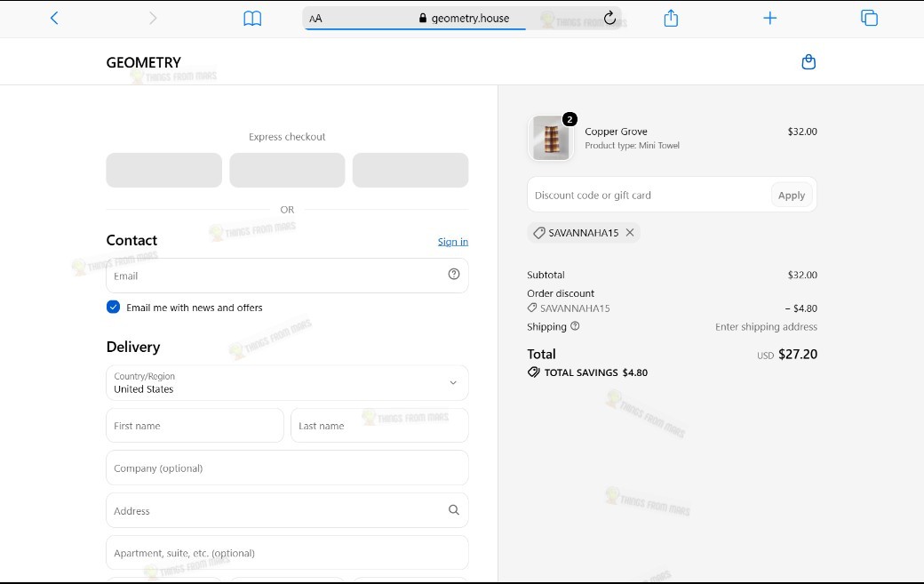Screen dimensions: 924x584
Task: Click the third express checkout button
Action: tap(410, 171)
